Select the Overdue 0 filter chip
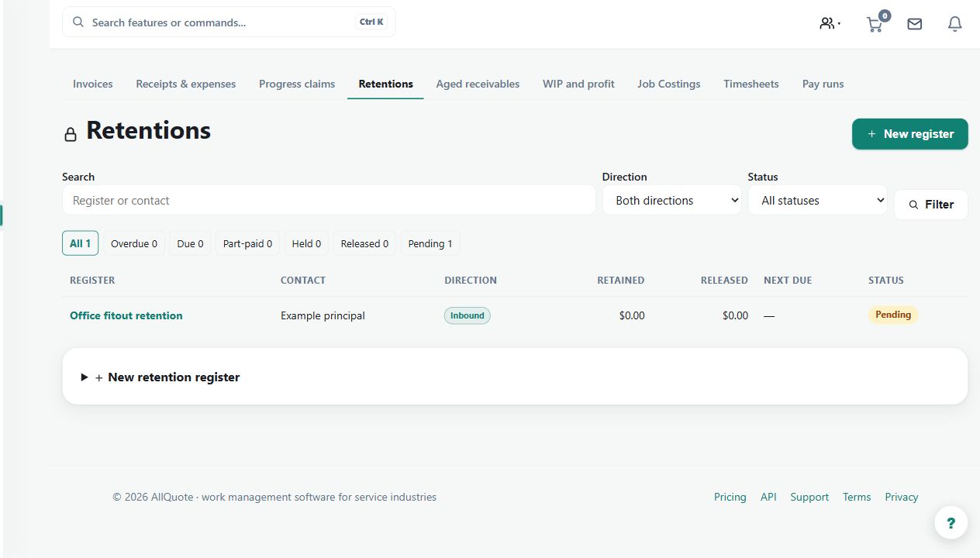 pyautogui.click(x=134, y=243)
